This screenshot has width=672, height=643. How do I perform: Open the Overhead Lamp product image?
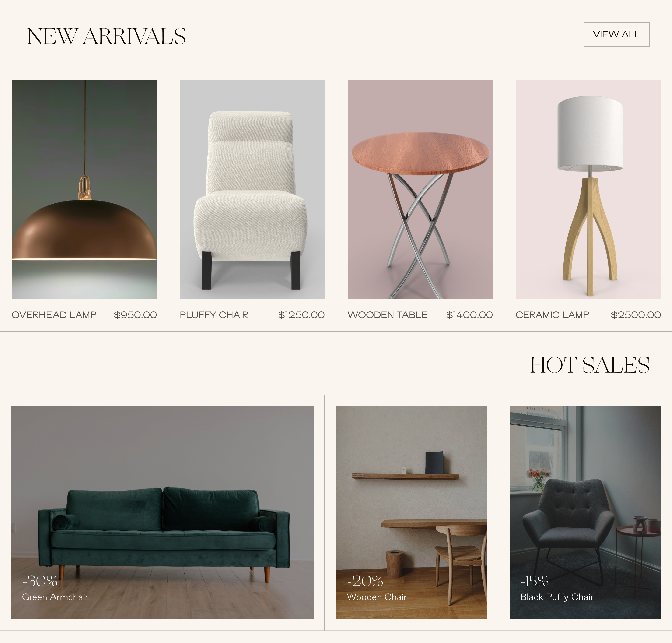[84, 190]
